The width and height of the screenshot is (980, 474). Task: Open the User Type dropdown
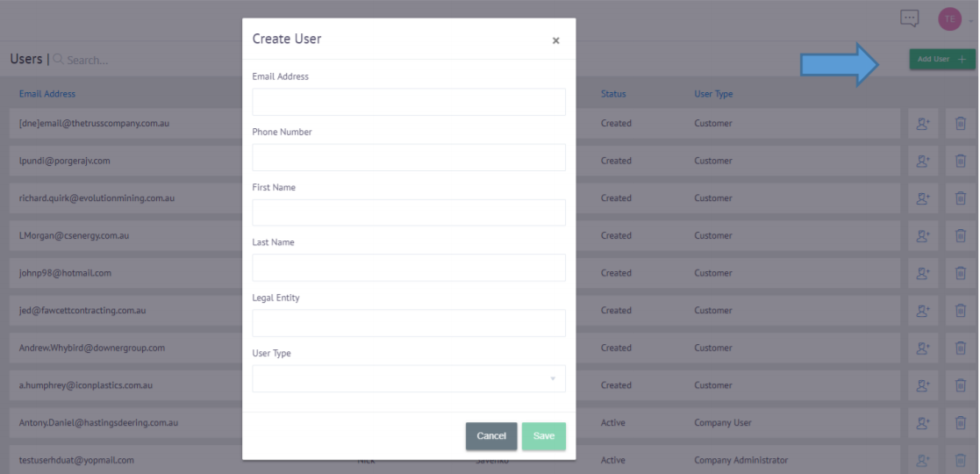pos(409,378)
